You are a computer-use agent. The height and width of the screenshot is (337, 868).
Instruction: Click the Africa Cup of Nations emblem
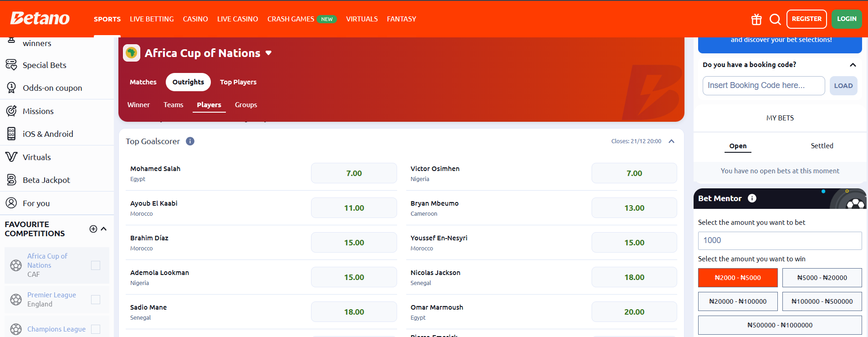(x=132, y=53)
